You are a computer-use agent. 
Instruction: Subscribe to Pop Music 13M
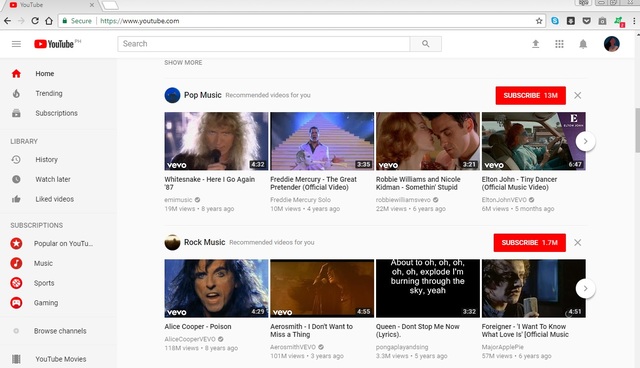tap(531, 95)
